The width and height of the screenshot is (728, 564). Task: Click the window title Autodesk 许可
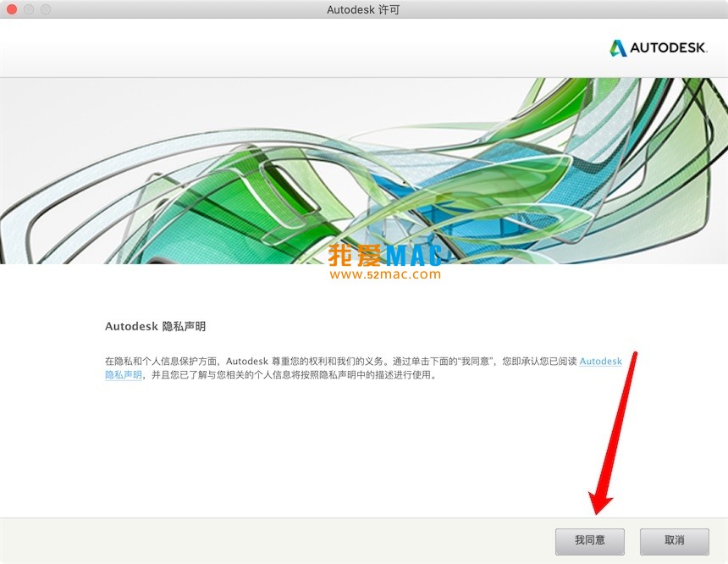363,10
